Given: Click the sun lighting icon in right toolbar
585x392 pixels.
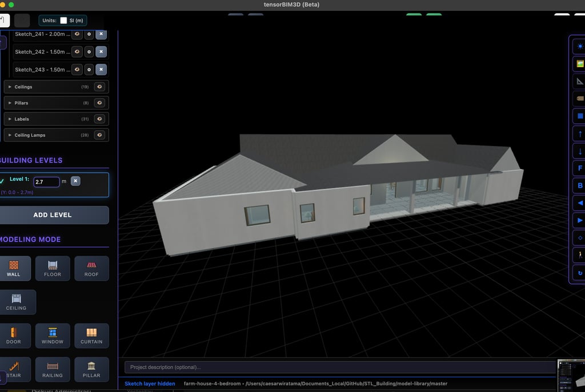Looking at the screenshot, I should pos(579,47).
